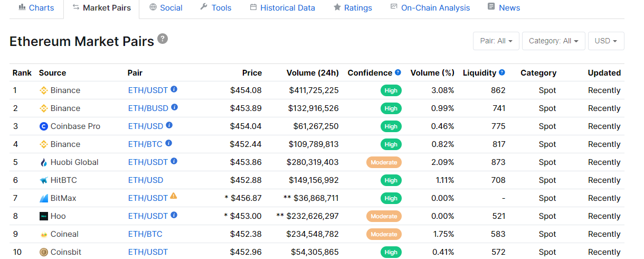Screen dimensions: 644x259
Task: Open the On-Chain Analysis tab
Action: click(430, 8)
